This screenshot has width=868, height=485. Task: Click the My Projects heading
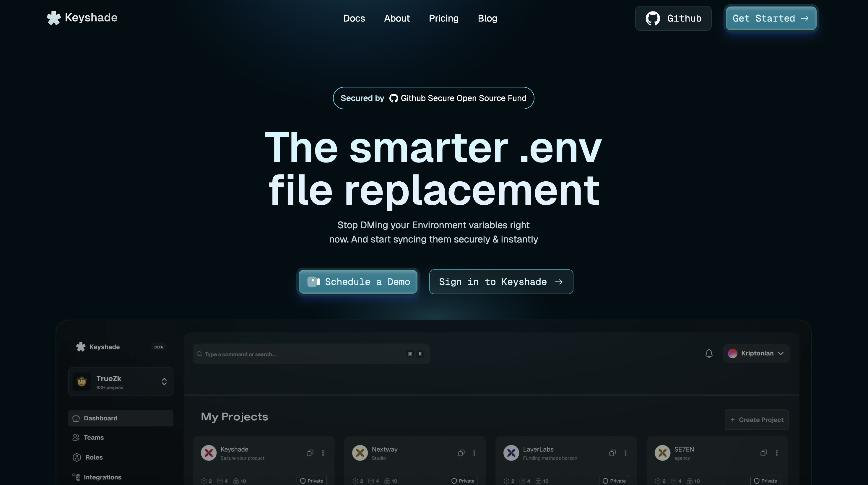[235, 417]
